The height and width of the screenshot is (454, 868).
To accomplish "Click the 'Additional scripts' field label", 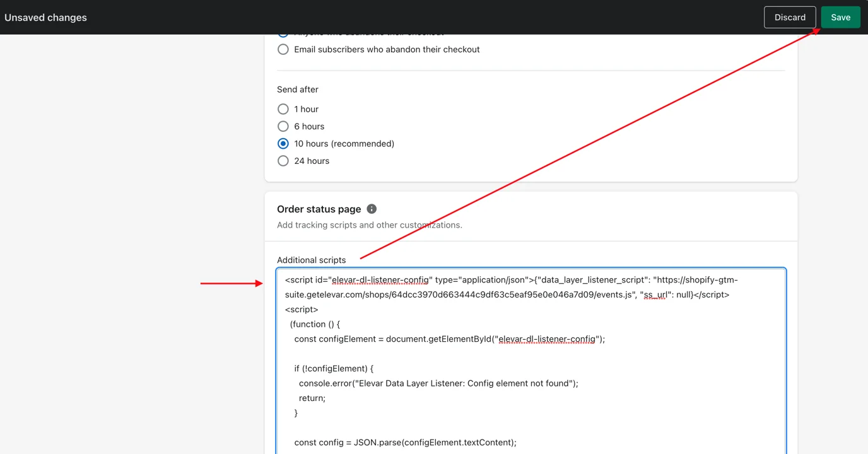I will [312, 260].
